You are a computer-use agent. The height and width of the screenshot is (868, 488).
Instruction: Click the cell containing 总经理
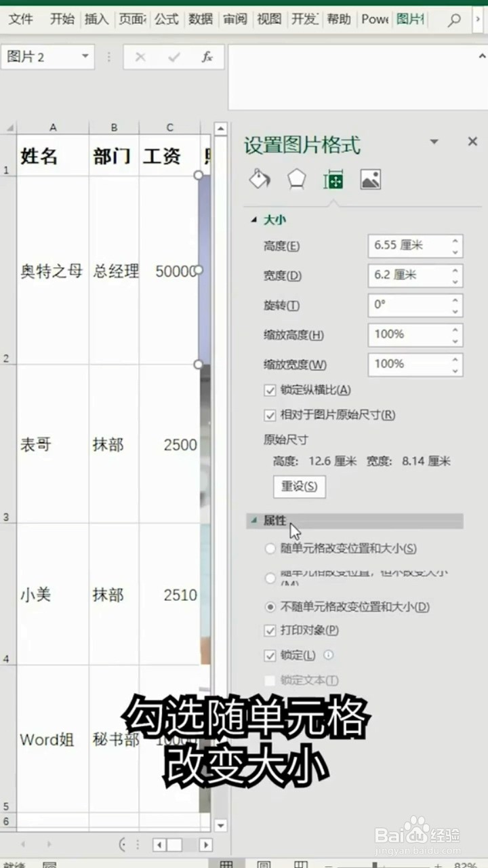tap(114, 271)
